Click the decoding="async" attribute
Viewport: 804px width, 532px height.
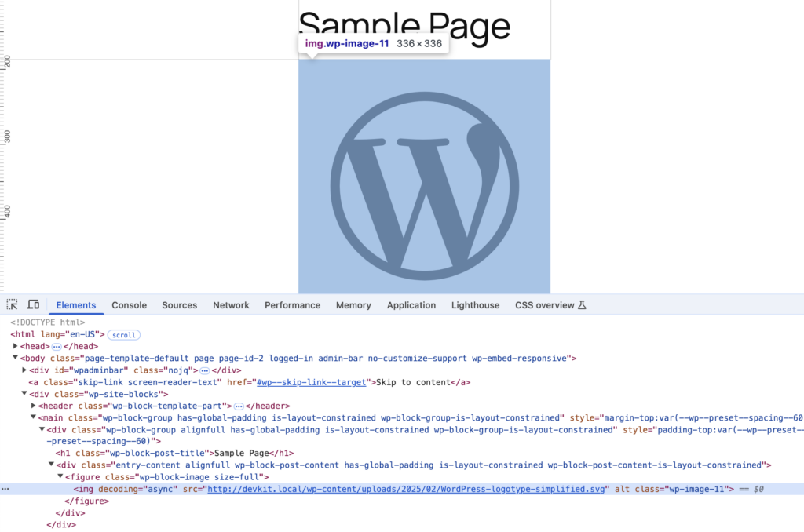pyautogui.click(x=138, y=489)
